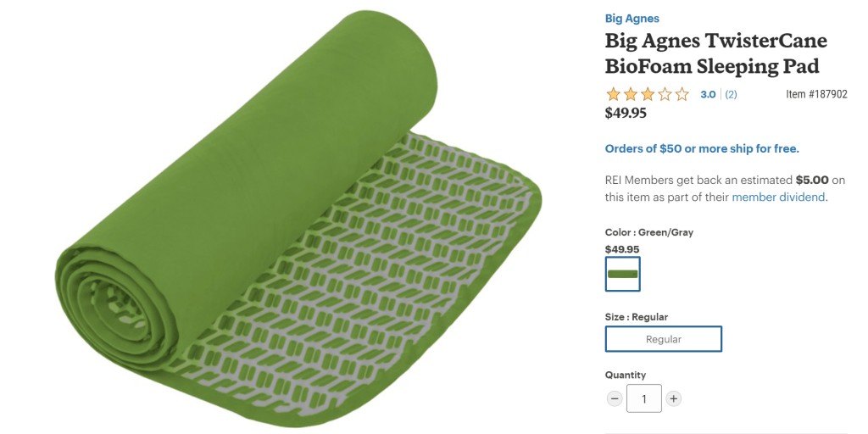Click the Big Agnes brand link
Screen dimensions: 868x434
pyautogui.click(x=632, y=19)
